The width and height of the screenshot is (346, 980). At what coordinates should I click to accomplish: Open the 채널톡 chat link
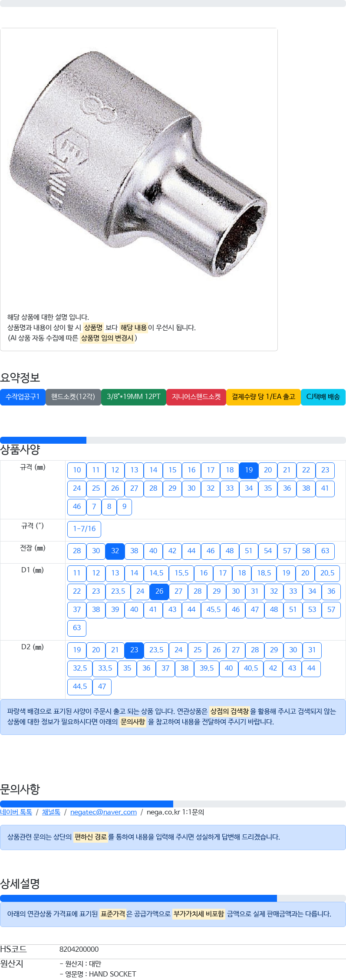click(x=51, y=812)
